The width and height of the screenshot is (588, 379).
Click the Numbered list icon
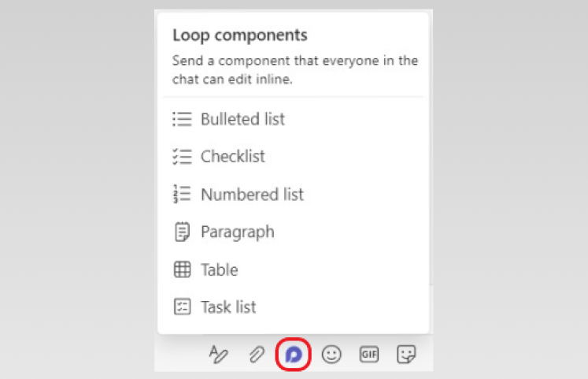coord(182,194)
